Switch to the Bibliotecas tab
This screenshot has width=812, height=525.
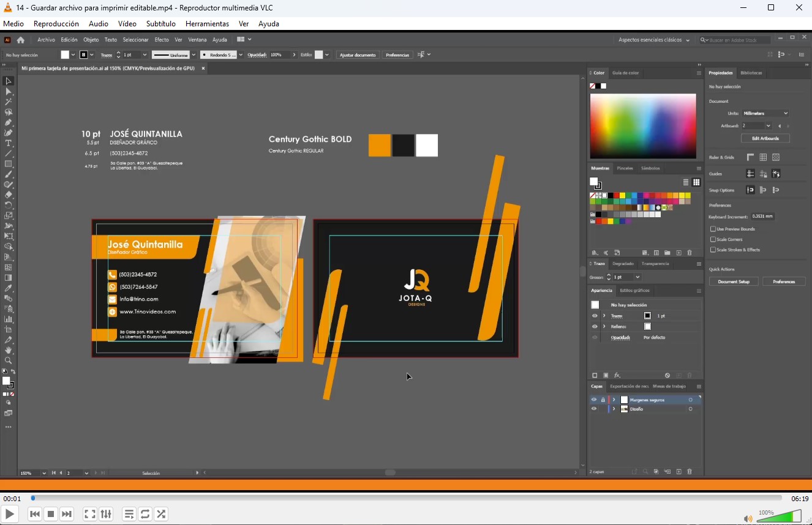tap(751, 73)
